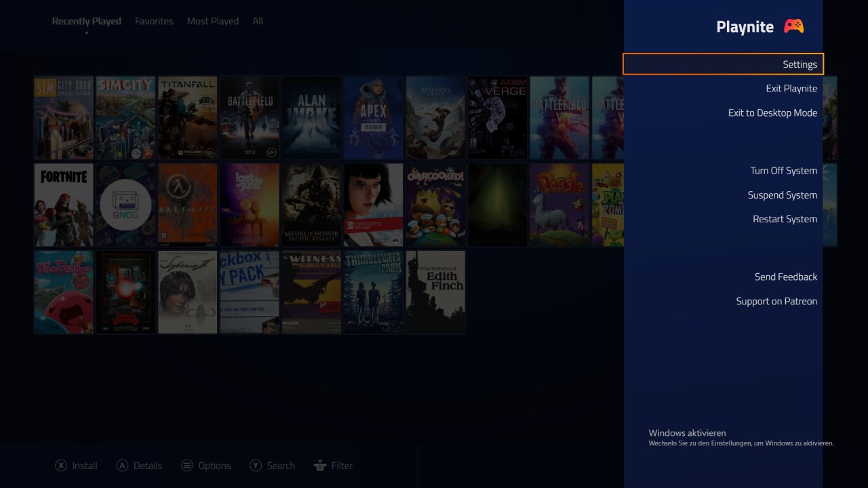Select Restart System
868x488 pixels.
coord(785,219)
